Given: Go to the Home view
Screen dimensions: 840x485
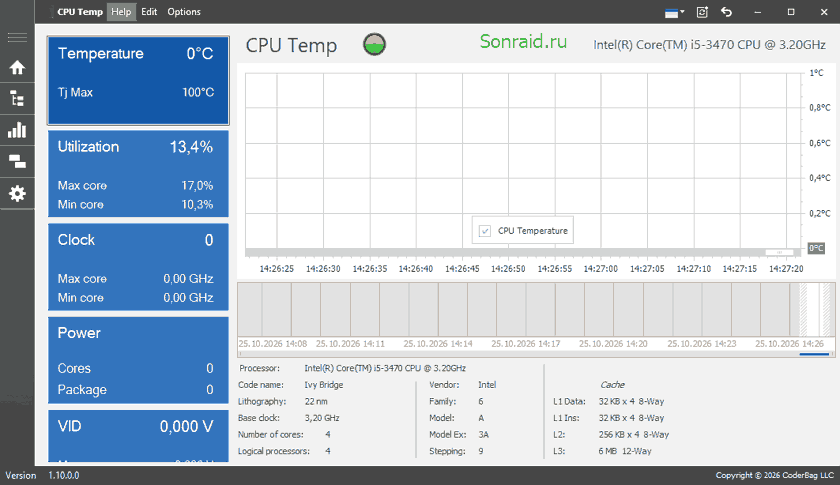Looking at the screenshot, I should 17,68.
